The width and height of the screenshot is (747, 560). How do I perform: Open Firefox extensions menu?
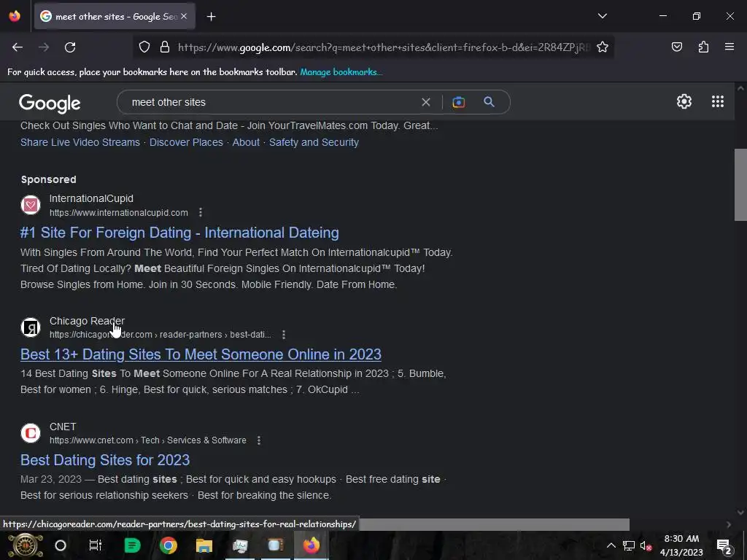click(703, 47)
